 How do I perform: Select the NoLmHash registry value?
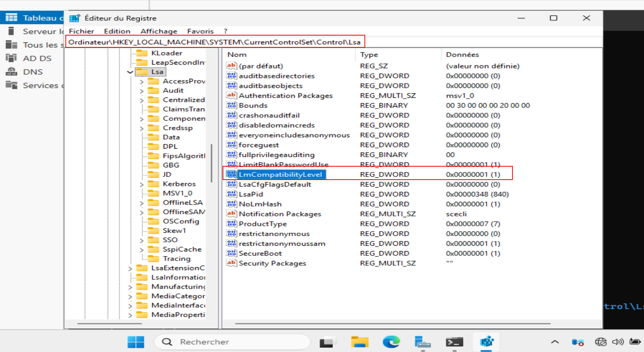260,204
